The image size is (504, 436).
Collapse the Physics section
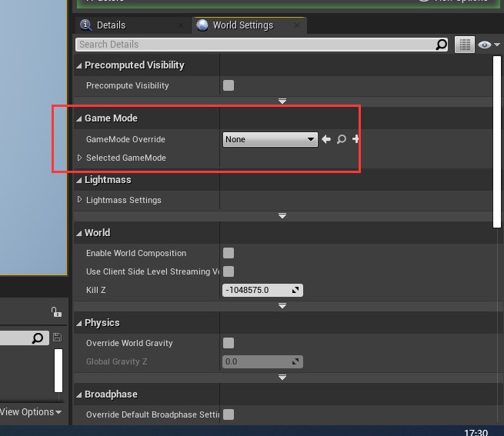(x=79, y=323)
